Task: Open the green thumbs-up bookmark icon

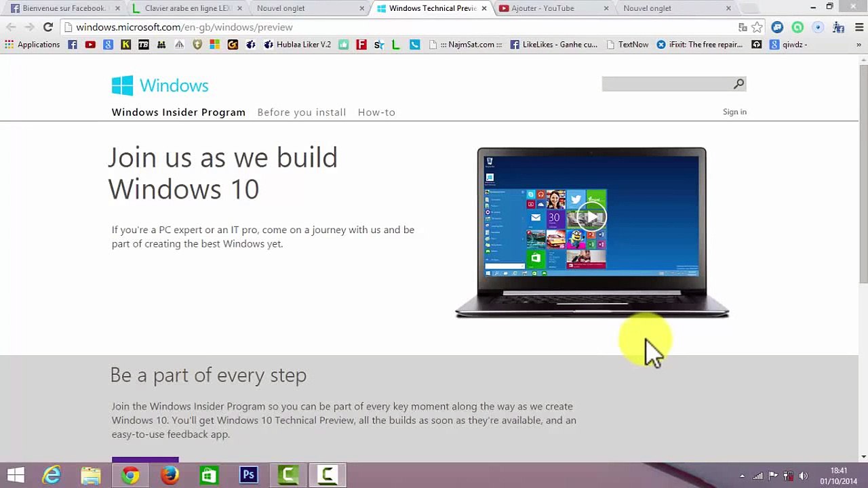Action: (344, 45)
